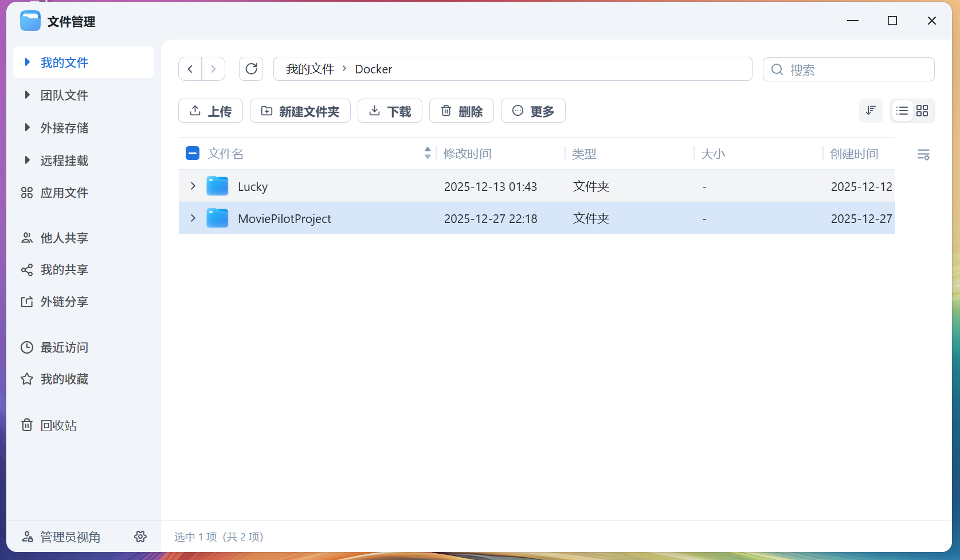
Task: Open the 更多 actions dropdown
Action: tap(533, 111)
